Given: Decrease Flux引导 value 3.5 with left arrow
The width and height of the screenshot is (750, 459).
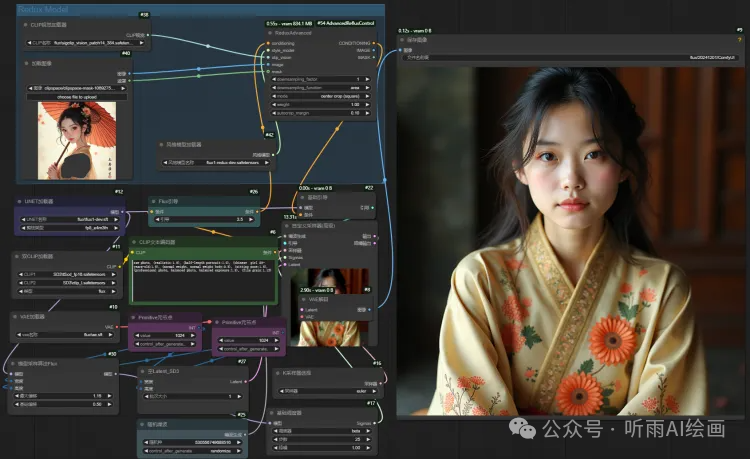Looking at the screenshot, I should [x=157, y=219].
